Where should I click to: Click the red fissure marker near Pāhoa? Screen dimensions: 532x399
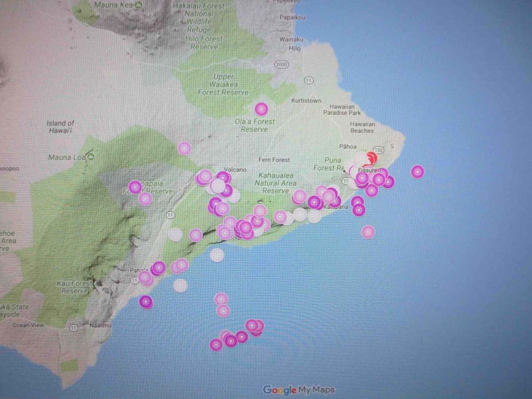pos(371,158)
